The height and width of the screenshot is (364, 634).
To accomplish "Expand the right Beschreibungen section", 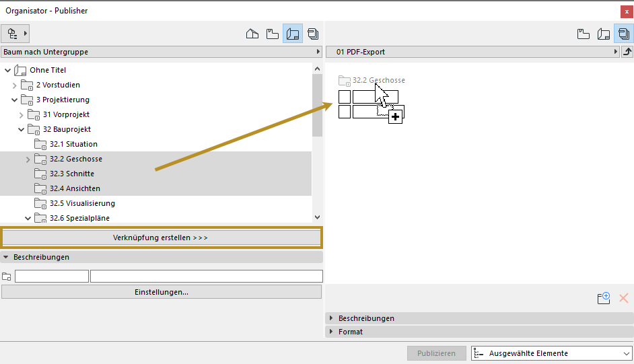I will 331,318.
